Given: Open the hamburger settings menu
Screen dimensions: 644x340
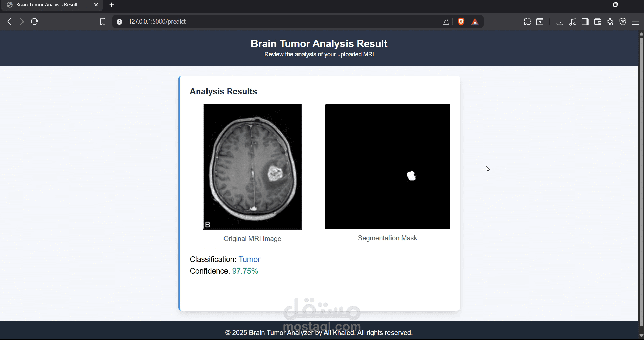Looking at the screenshot, I should click(636, 22).
